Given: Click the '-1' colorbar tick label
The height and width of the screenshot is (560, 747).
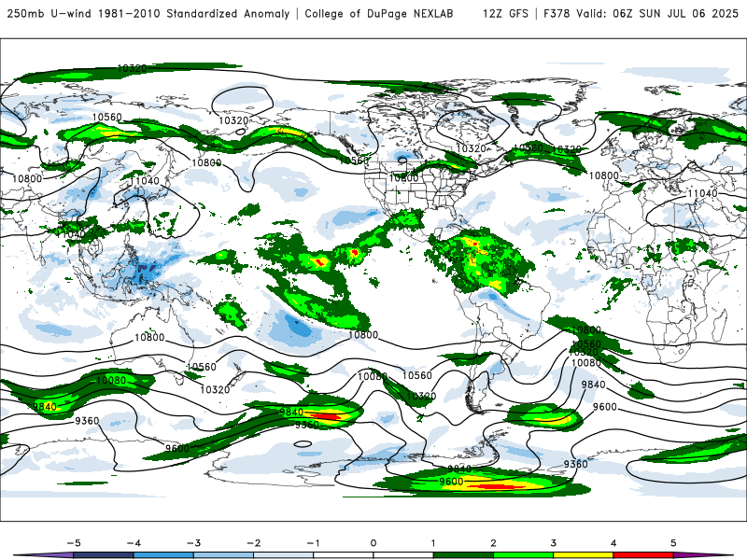Looking at the screenshot, I should pos(313,543).
